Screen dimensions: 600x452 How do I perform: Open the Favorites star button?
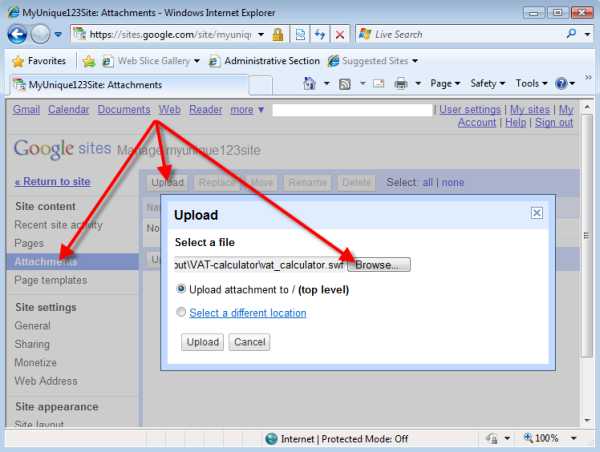pos(39,61)
